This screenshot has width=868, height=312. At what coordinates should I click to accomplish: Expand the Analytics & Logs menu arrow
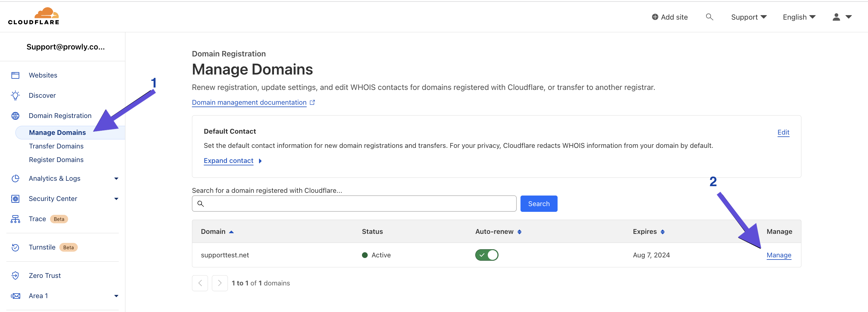pyautogui.click(x=116, y=178)
